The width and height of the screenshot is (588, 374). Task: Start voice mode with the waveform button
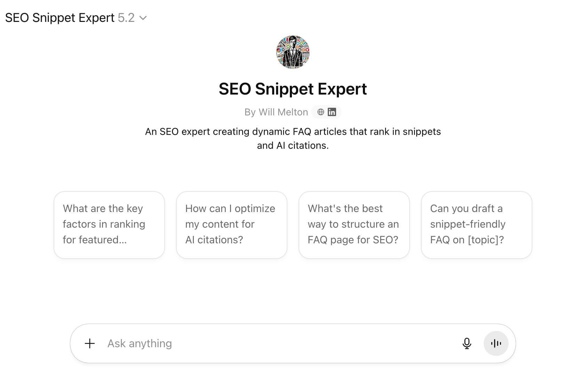(496, 343)
